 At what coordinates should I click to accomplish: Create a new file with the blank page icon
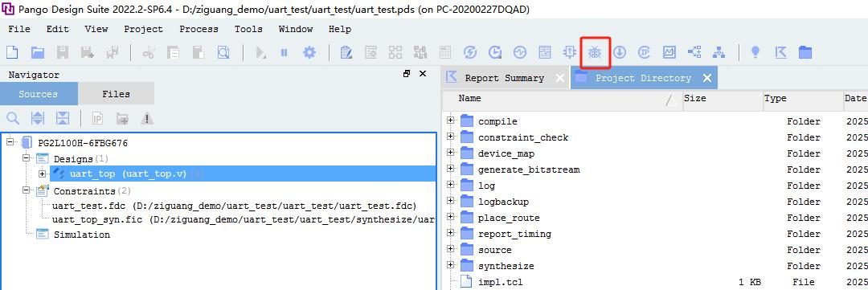(x=11, y=52)
